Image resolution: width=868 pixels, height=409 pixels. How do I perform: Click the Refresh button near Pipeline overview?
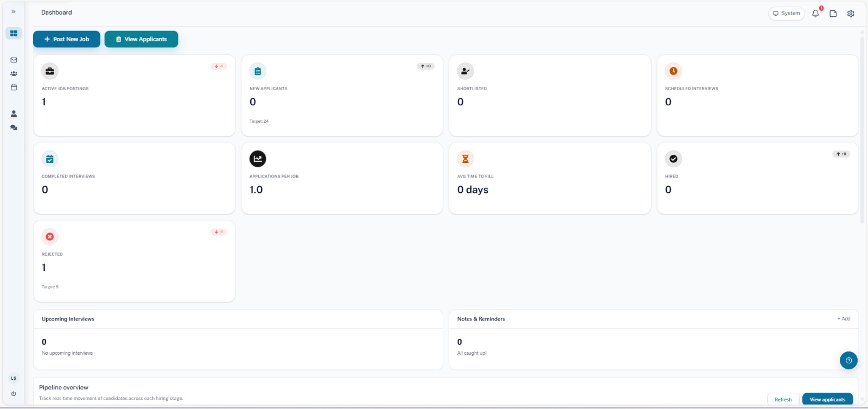[x=783, y=399]
